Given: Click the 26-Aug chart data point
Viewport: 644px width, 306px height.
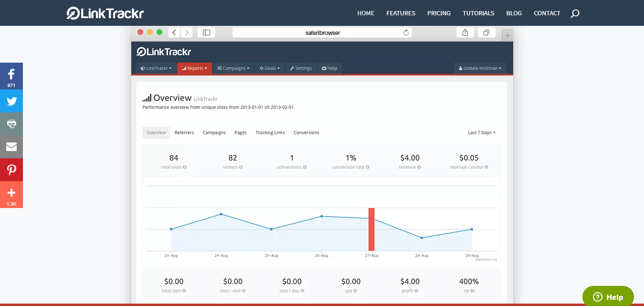Looking at the screenshot, I should tap(321, 216).
